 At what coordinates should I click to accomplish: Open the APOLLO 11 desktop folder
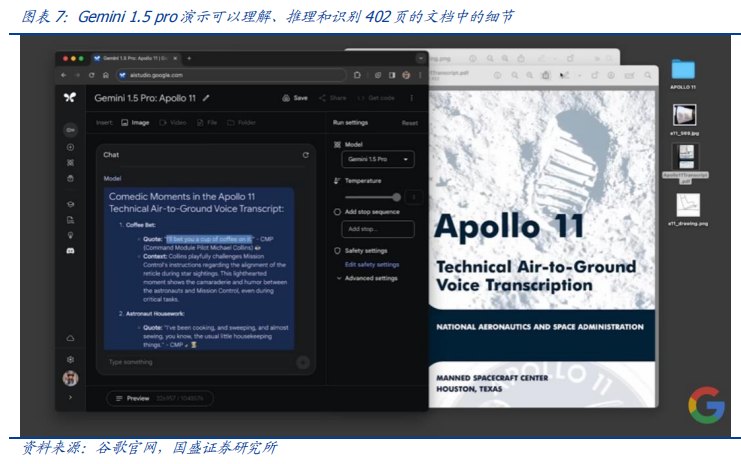pos(683,74)
